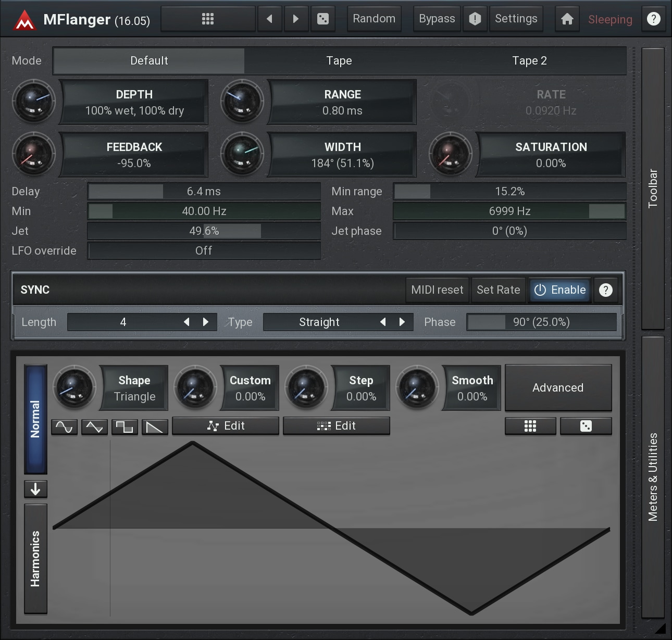This screenshot has width=672, height=640.
Task: Open the Settings button
Action: [x=516, y=19]
